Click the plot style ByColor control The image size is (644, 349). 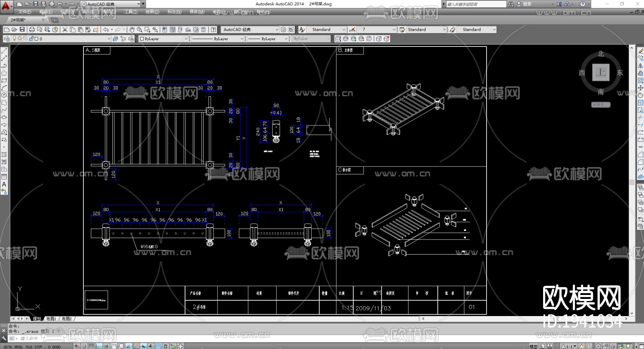pyautogui.click(x=311, y=39)
